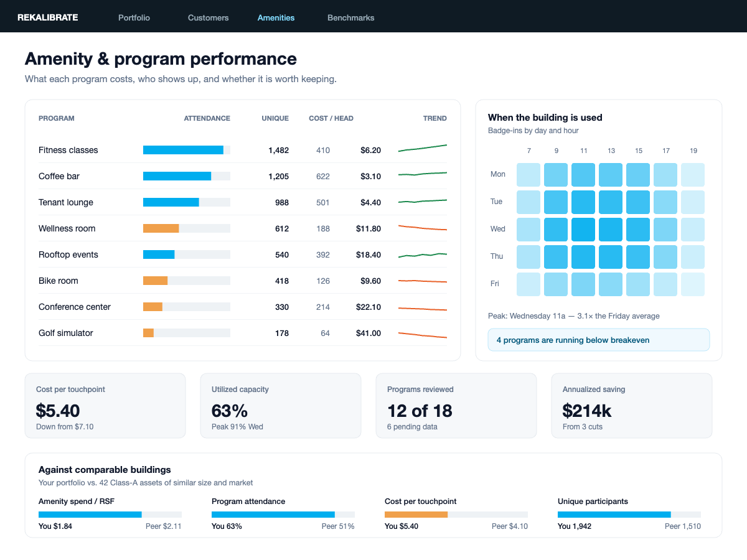Select the Monday 7 heatmap cell
This screenshot has width=747, height=560.
[x=529, y=175]
